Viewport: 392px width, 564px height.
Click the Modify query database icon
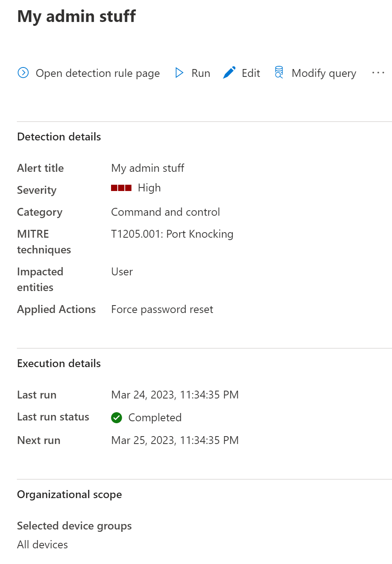click(279, 73)
